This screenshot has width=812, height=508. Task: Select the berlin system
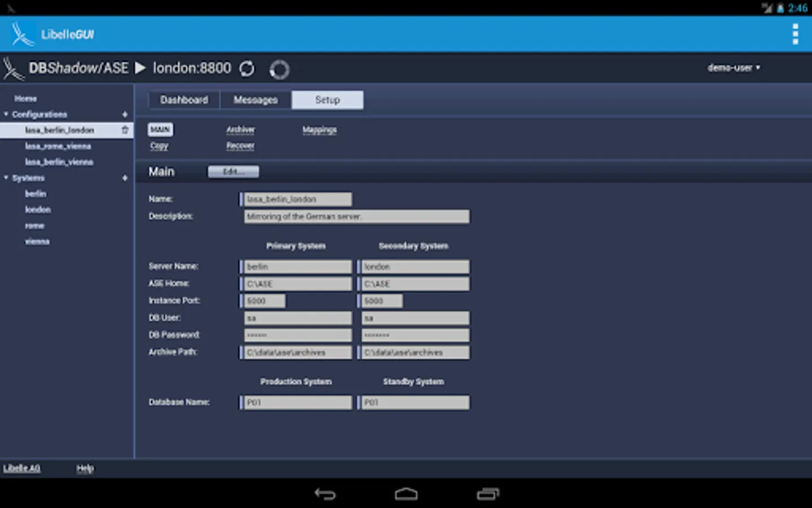point(36,194)
